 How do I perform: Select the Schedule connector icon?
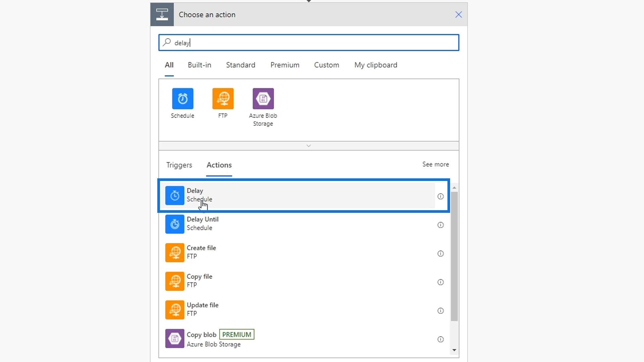click(182, 99)
